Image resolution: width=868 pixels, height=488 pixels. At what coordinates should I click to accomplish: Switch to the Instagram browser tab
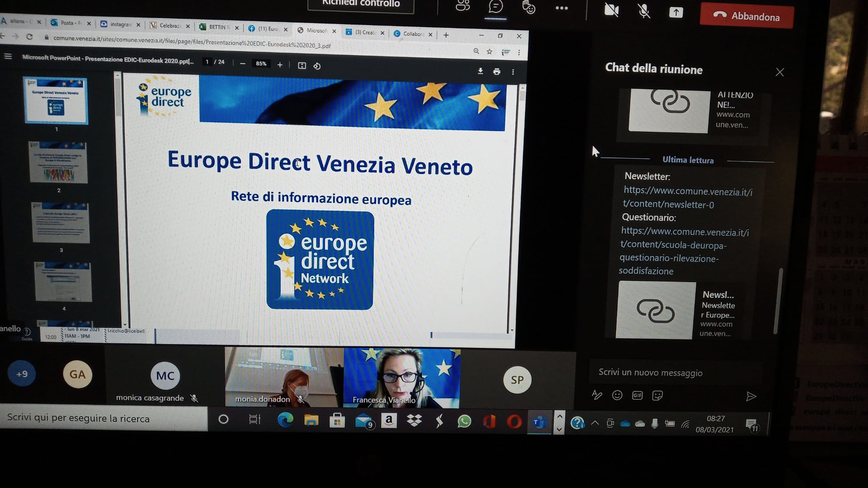tap(120, 24)
